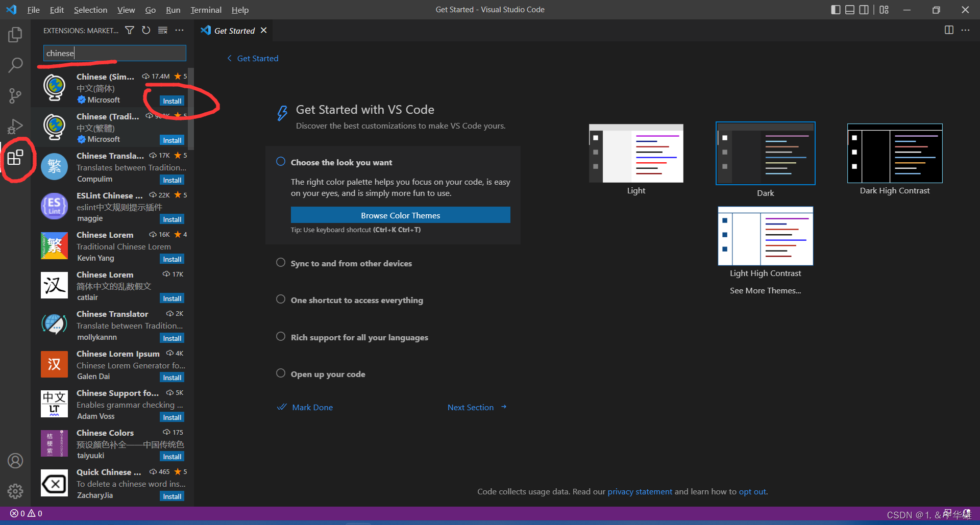Open extensions panel more actions menu
Image resolution: width=980 pixels, height=525 pixels.
coord(179,31)
